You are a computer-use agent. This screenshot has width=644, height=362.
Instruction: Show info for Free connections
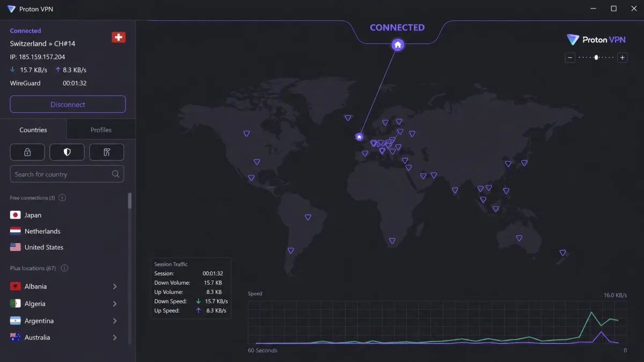pos(62,198)
